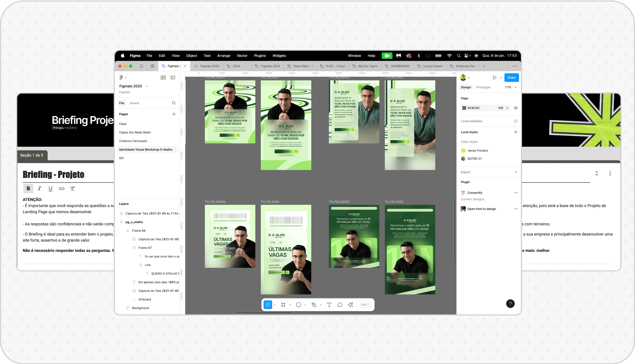Toggle underline formatting in the briefing form
The width and height of the screenshot is (635, 364).
tap(50, 188)
